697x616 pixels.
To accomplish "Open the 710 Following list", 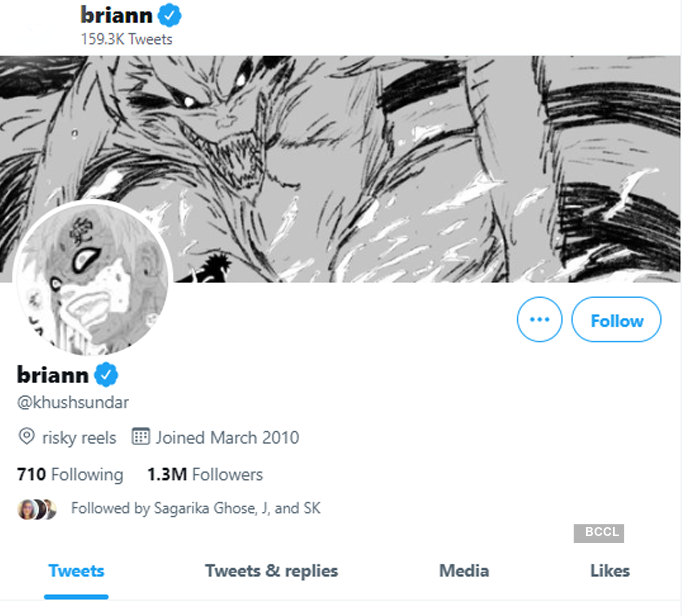I will click(70, 475).
